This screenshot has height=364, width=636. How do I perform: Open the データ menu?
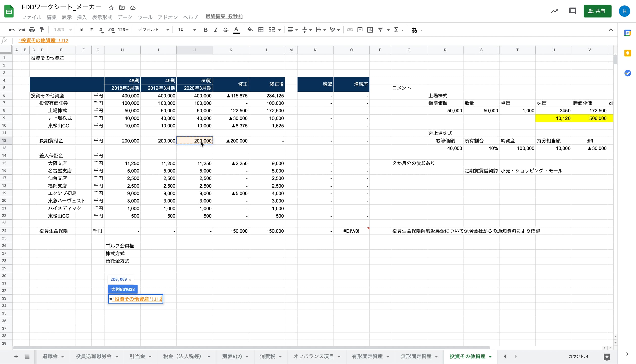(x=125, y=17)
